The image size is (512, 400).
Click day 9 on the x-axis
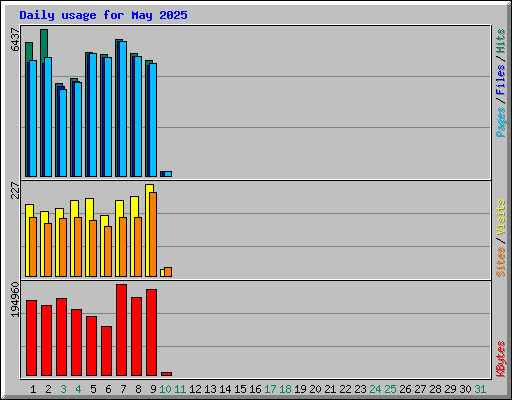coord(153,389)
